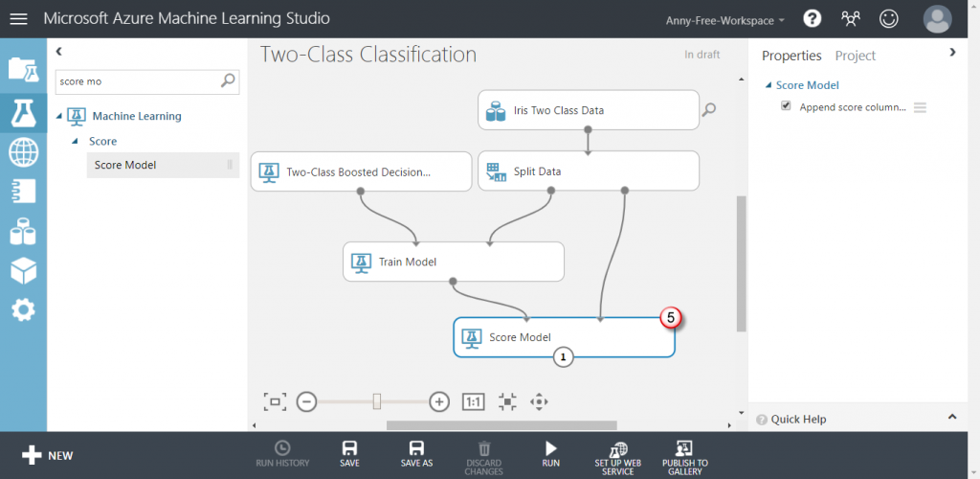Click the zoom out minus button

pyautogui.click(x=305, y=401)
